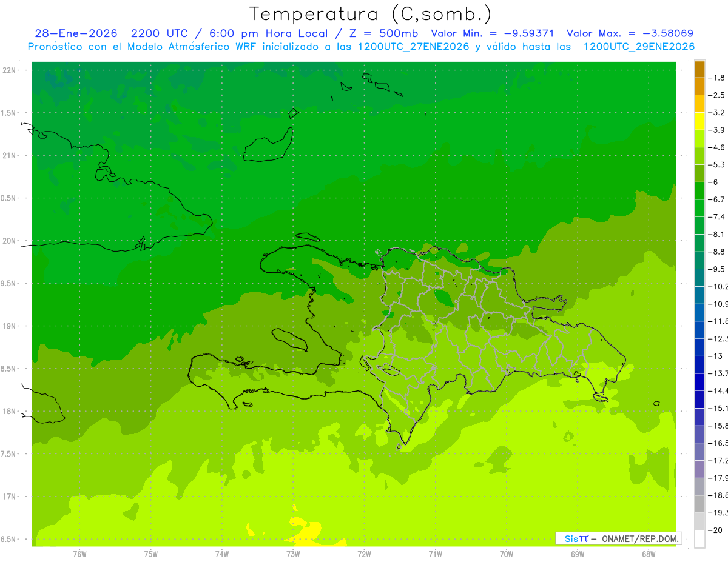This screenshot has height=562, width=728.
Task: Click the "19N" latitude label
Action: click(9, 326)
